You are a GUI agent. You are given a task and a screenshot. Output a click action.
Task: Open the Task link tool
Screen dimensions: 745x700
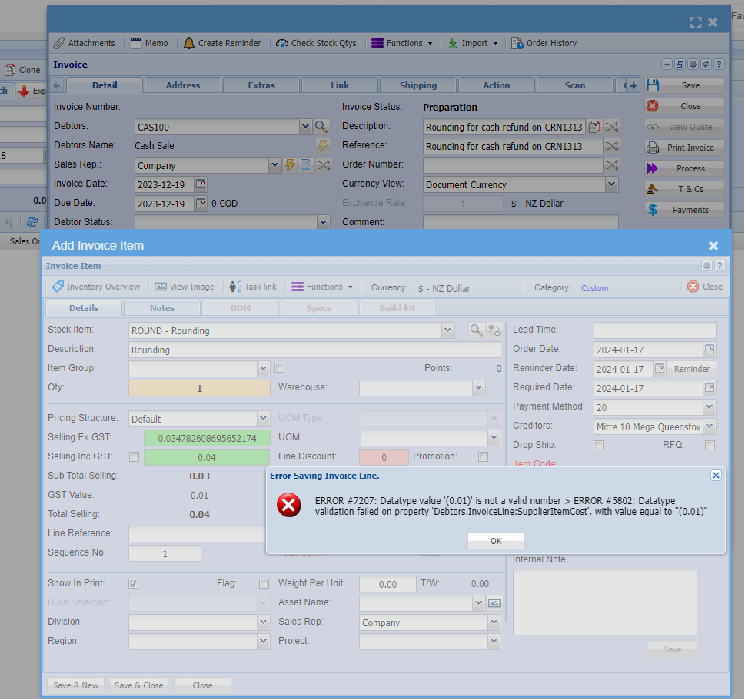point(236,287)
